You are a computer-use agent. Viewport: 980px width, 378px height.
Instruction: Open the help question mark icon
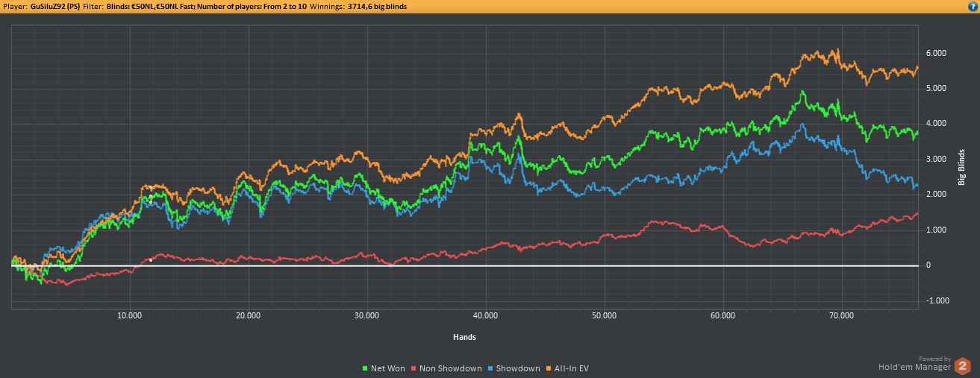click(x=972, y=6)
